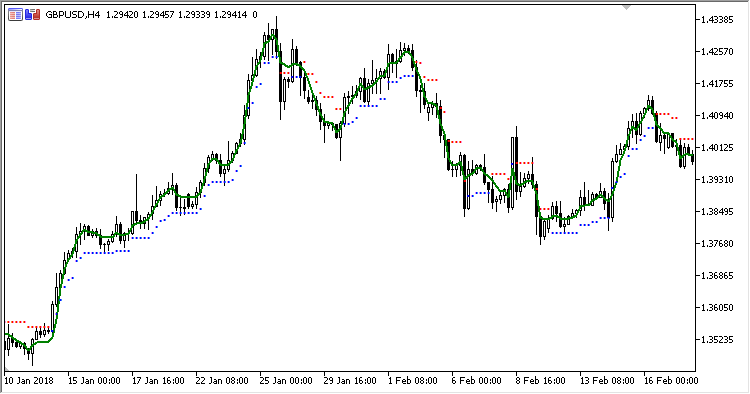
Task: Click the 22 Jan 08:00 time label
Action: [x=222, y=381]
